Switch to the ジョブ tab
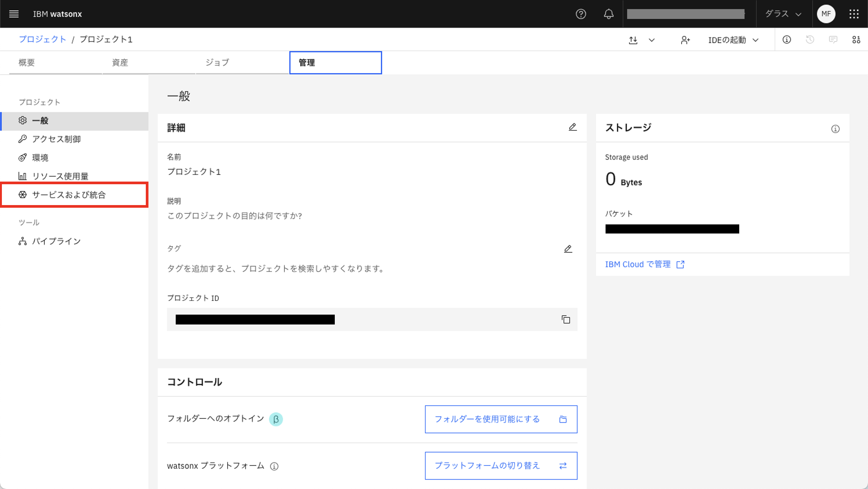Screen dimensions: 868x489 pos(217,63)
